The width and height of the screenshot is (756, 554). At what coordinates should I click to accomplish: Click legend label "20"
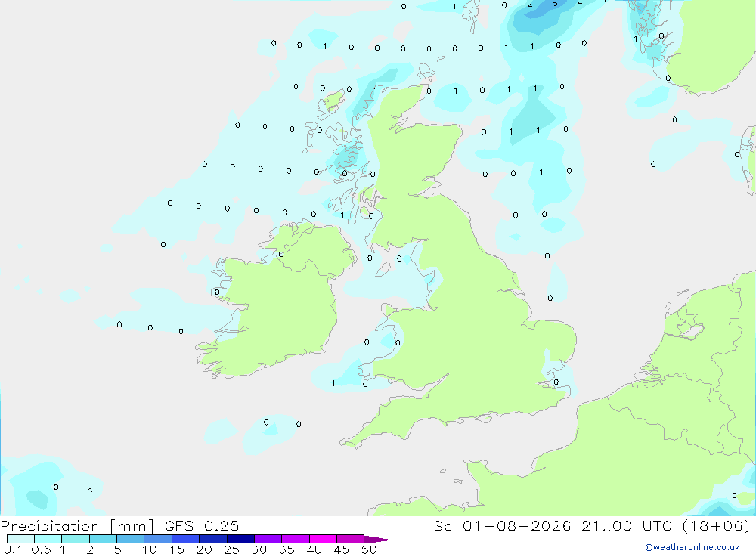204,549
